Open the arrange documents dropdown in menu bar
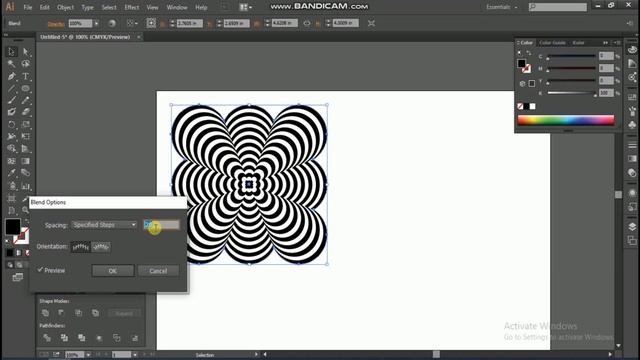Image resolution: width=640 pixels, height=360 pixels. (x=245, y=7)
